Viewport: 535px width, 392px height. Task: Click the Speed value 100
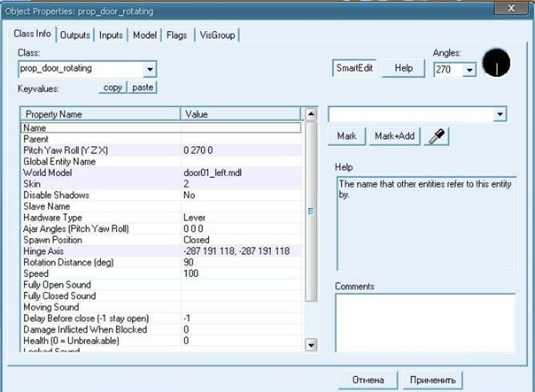190,273
